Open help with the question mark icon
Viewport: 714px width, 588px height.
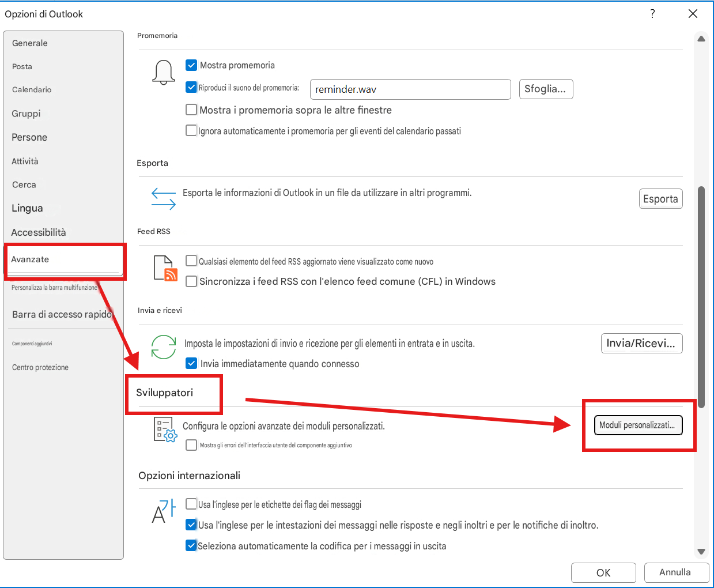click(652, 13)
